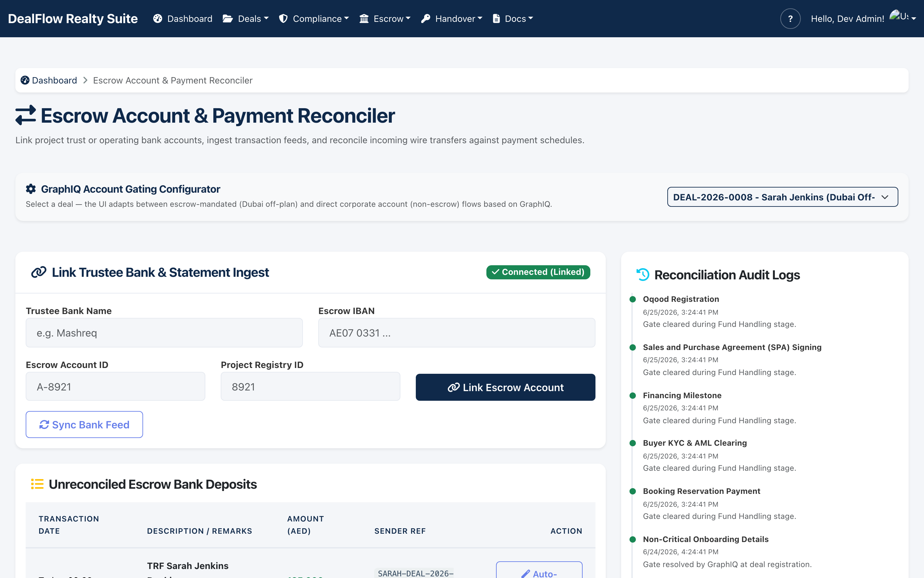Screen dimensions: 924x578
Task: Click the DealFlow Realty Suite brand logo
Action: coord(73,18)
